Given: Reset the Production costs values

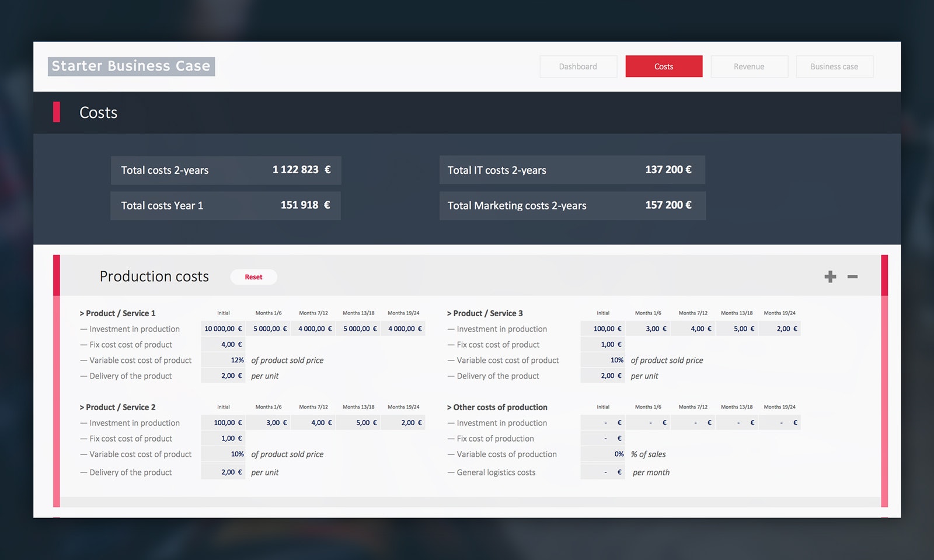Looking at the screenshot, I should point(254,276).
